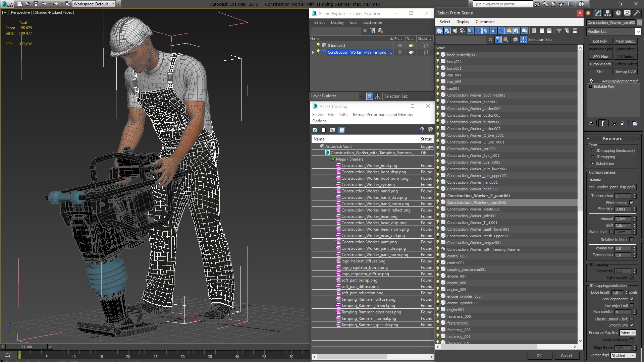The height and width of the screenshot is (362, 644).
Task: Save the scene with the floppy disk icon
Action: click(36, 4)
